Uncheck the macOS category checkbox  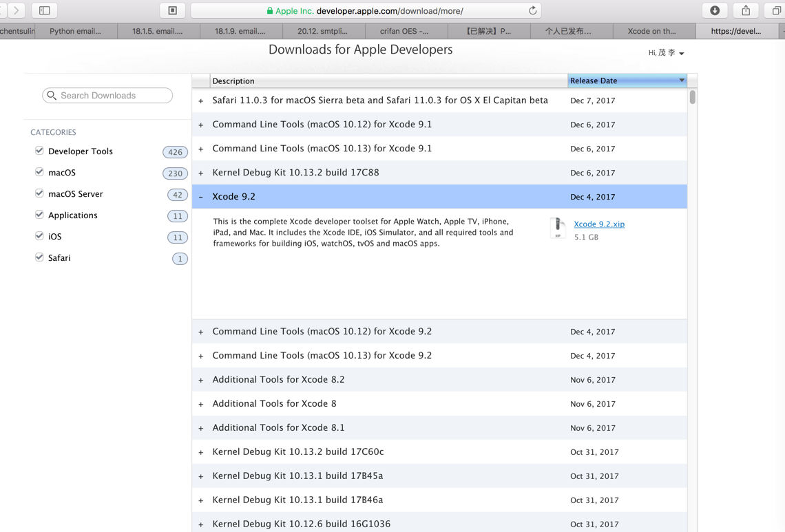[x=39, y=172]
